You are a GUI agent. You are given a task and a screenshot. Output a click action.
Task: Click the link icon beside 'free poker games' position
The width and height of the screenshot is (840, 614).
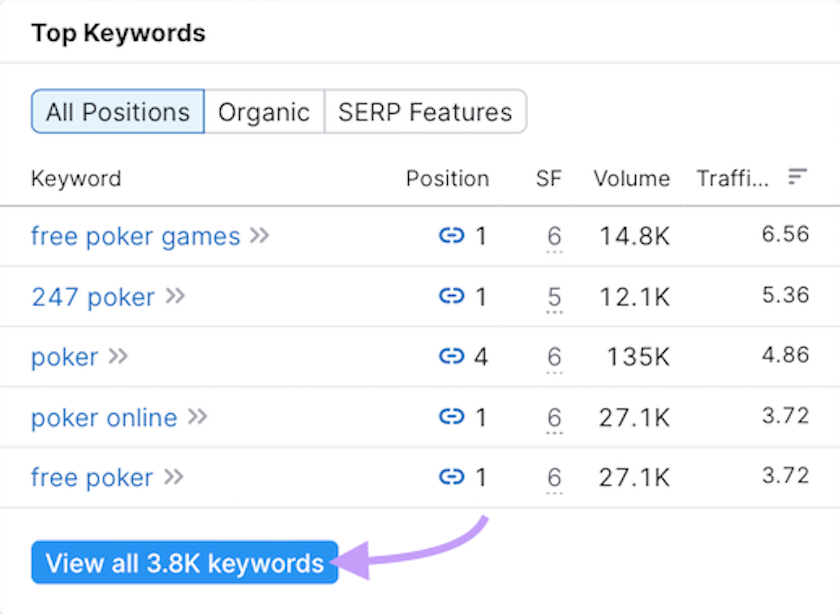[450, 236]
